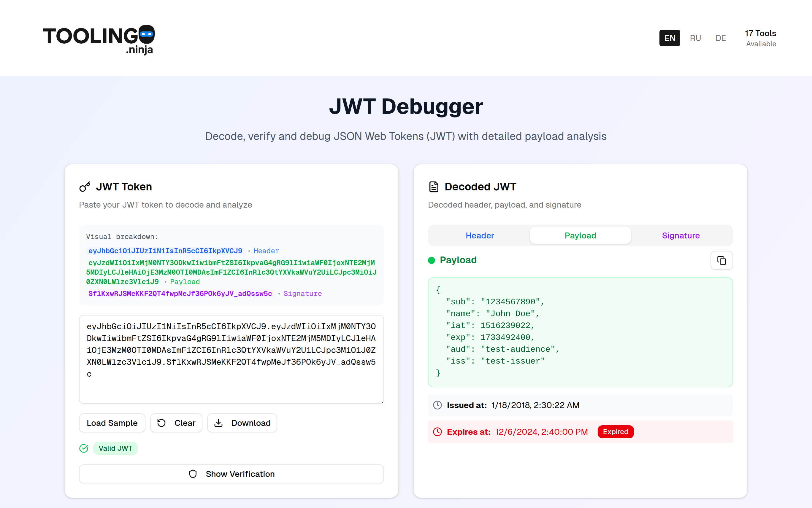Click the "iss": "test-issuer" line
The image size is (812, 508).
click(495, 361)
